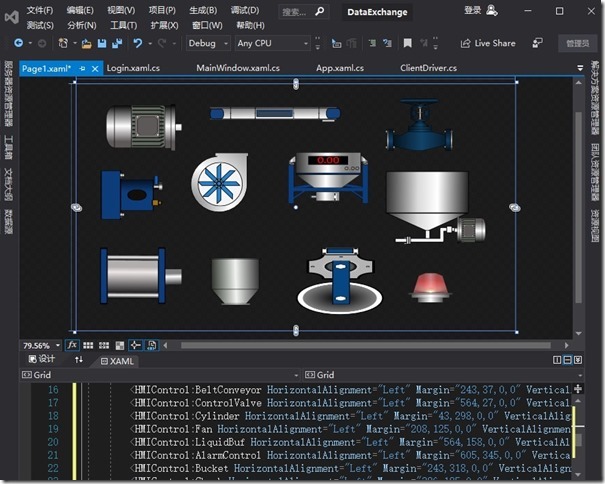Open the 调试(D) menu
The width and height of the screenshot is (605, 484).
tap(245, 10)
